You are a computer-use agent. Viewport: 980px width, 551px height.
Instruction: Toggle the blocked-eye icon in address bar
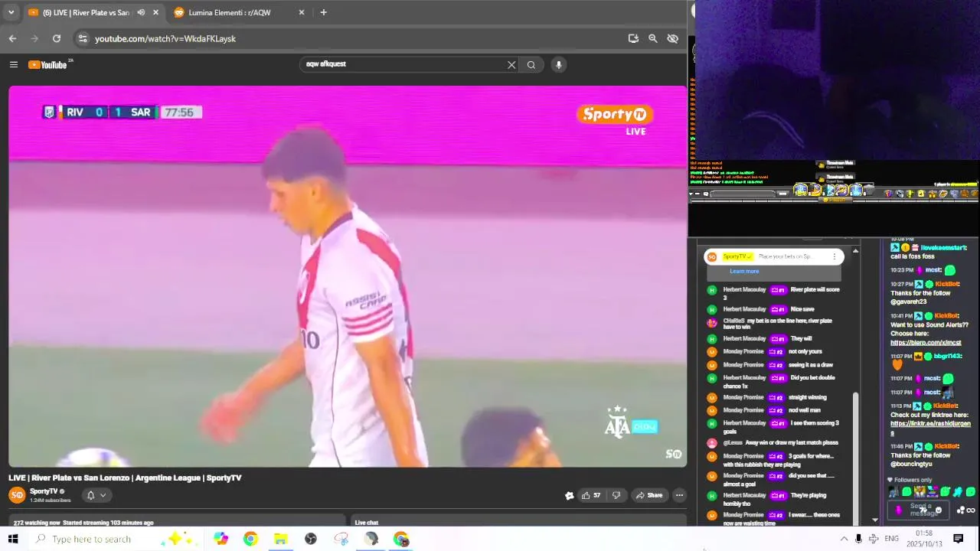[673, 38]
